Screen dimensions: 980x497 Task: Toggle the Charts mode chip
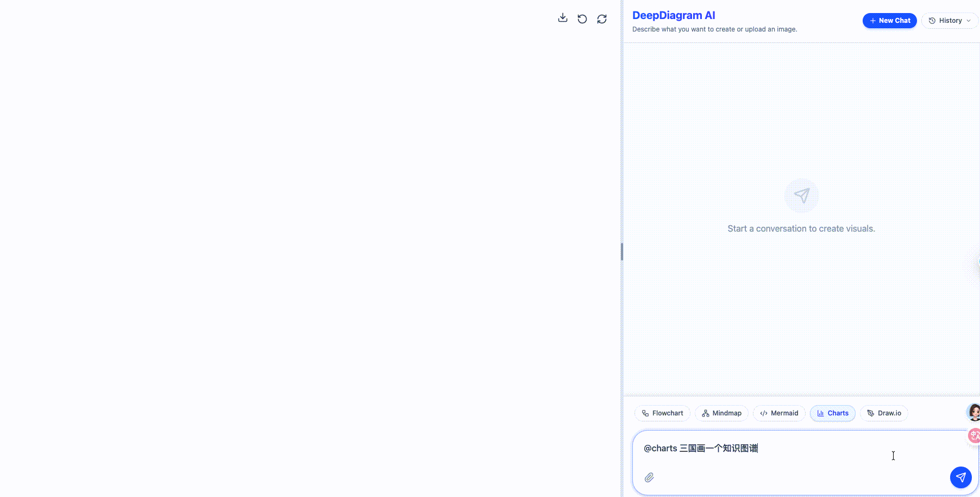(x=832, y=413)
